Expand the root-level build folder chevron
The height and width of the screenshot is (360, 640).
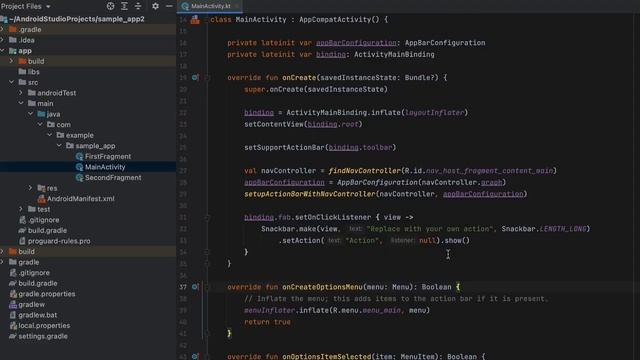pos(2,251)
